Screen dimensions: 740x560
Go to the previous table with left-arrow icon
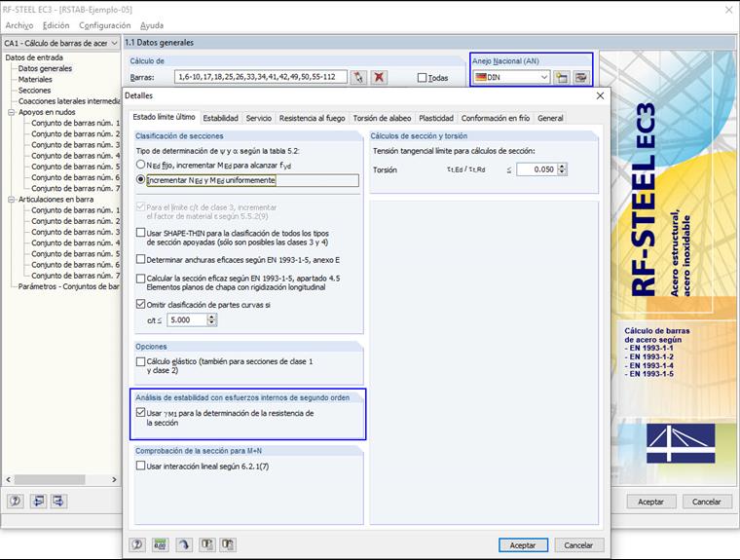pos(38,501)
